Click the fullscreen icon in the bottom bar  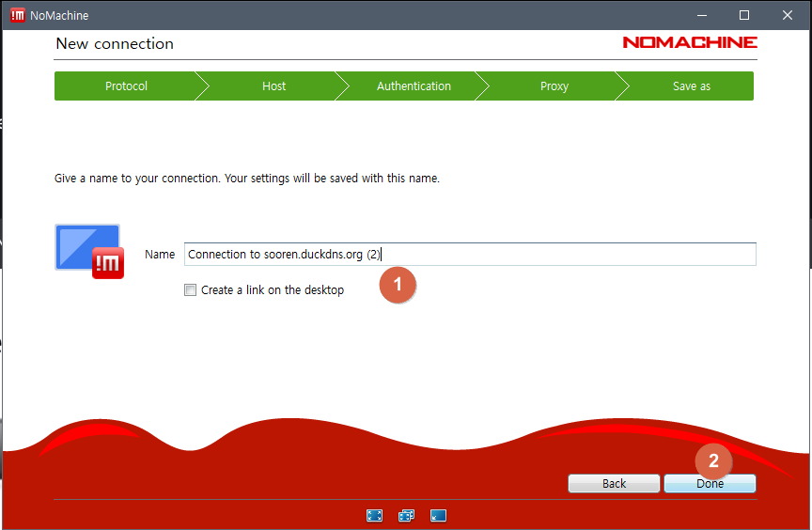[374, 516]
